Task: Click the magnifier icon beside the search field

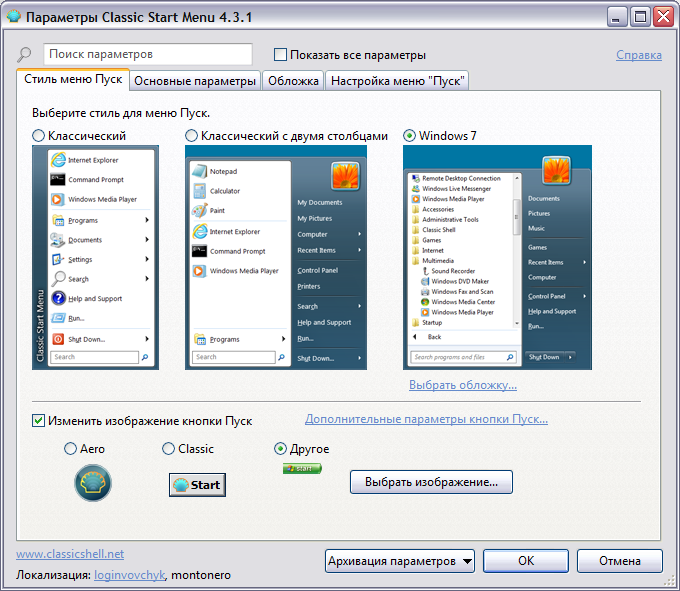Action: pyautogui.click(x=24, y=55)
